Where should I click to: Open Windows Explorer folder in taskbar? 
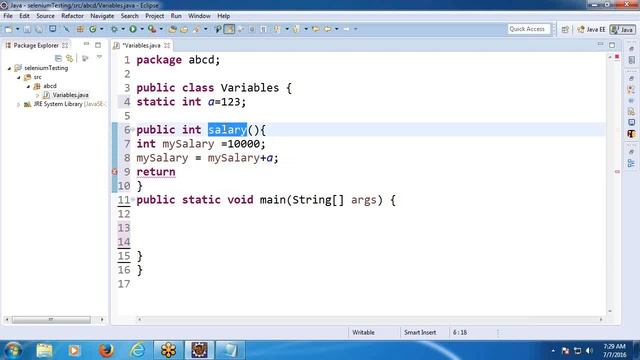(44, 350)
